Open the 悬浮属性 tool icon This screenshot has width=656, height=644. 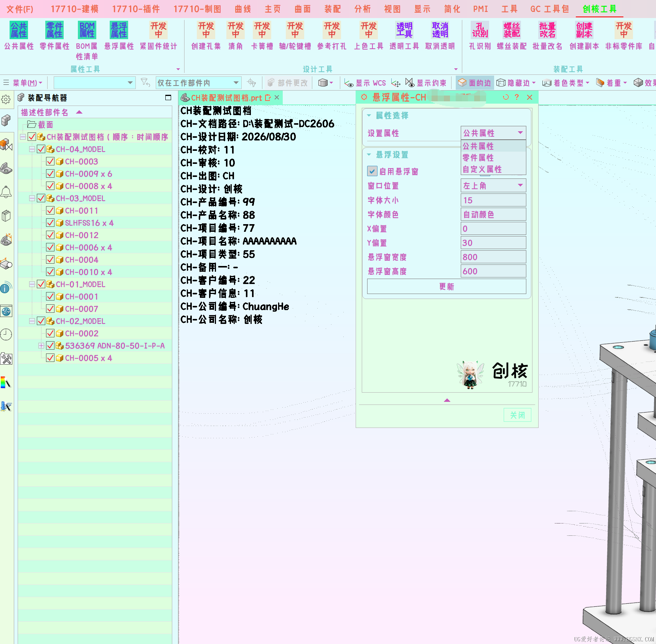119,30
